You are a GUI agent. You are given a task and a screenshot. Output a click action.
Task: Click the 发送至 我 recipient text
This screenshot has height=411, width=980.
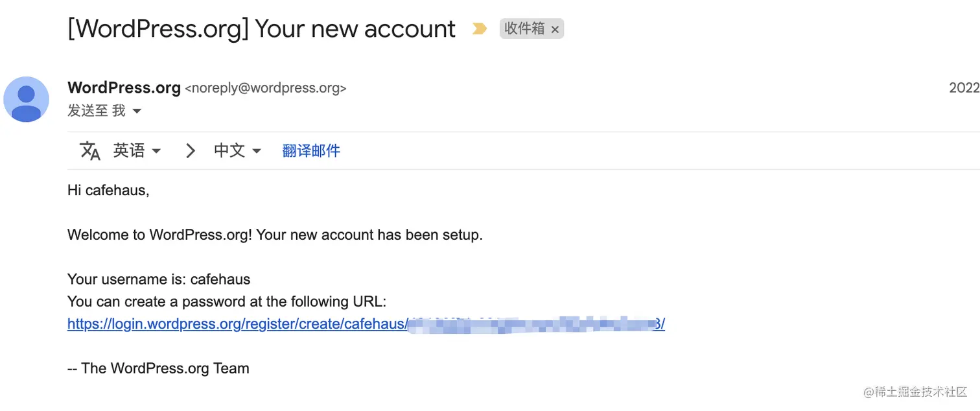point(96,111)
